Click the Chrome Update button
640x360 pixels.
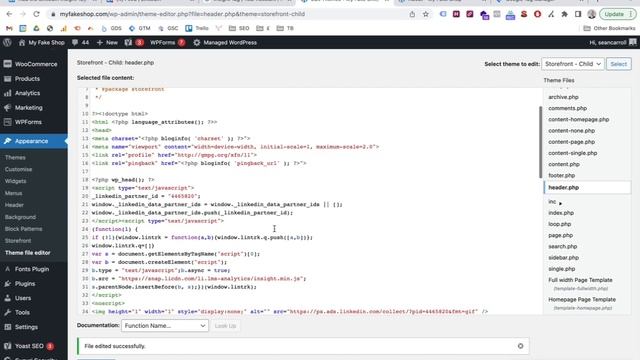(618, 14)
